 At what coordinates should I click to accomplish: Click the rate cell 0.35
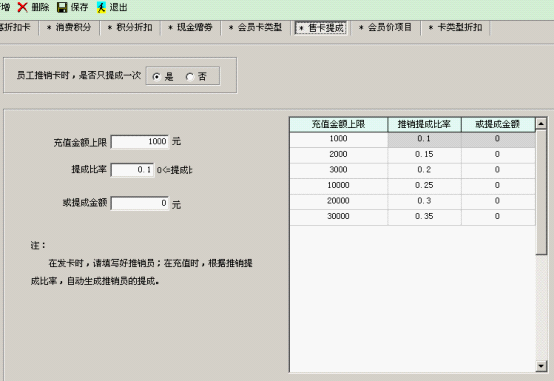(x=424, y=217)
